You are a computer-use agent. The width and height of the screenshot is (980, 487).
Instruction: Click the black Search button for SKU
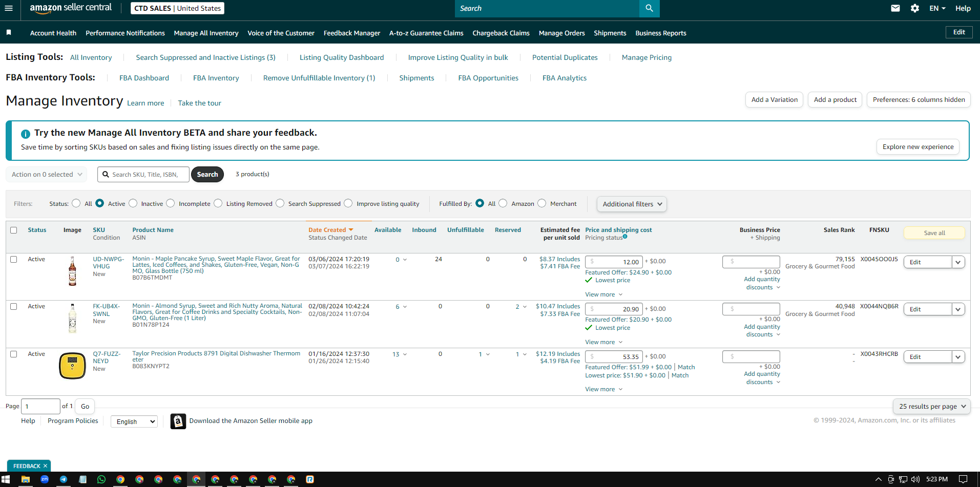tap(207, 175)
